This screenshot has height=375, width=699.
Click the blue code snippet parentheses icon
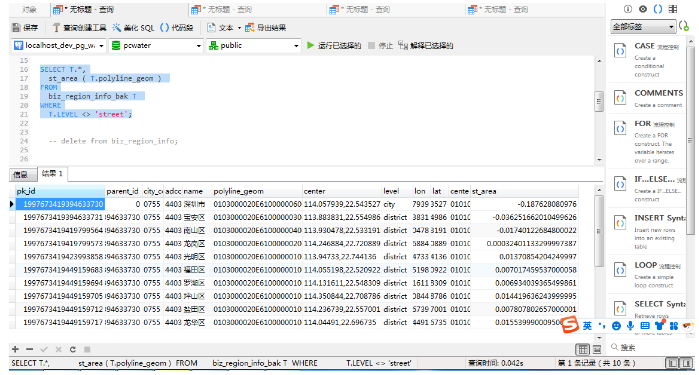[658, 9]
